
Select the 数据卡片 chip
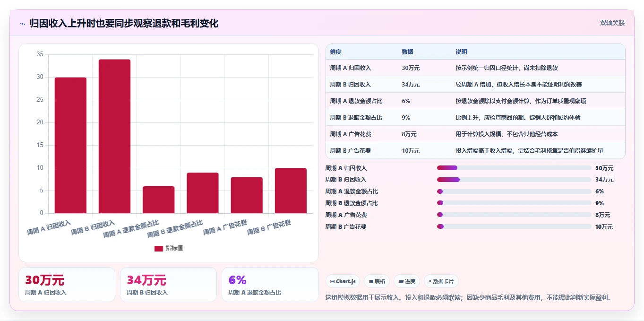(x=441, y=281)
